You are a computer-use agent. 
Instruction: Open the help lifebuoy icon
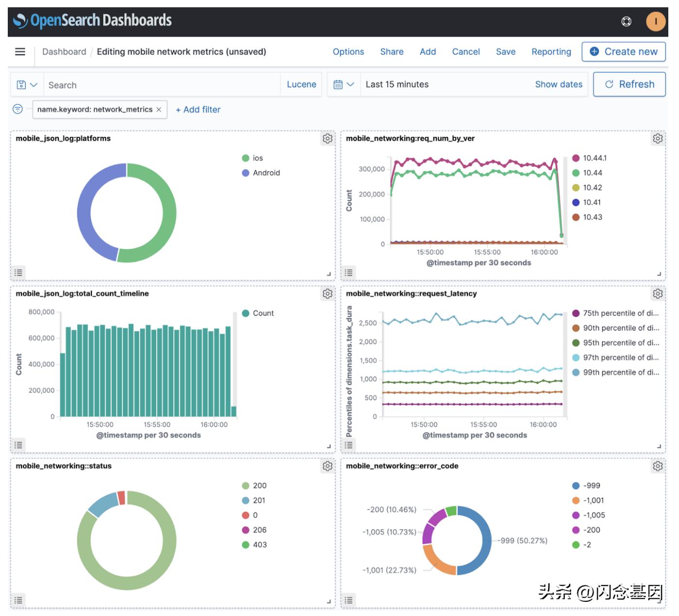pos(627,21)
